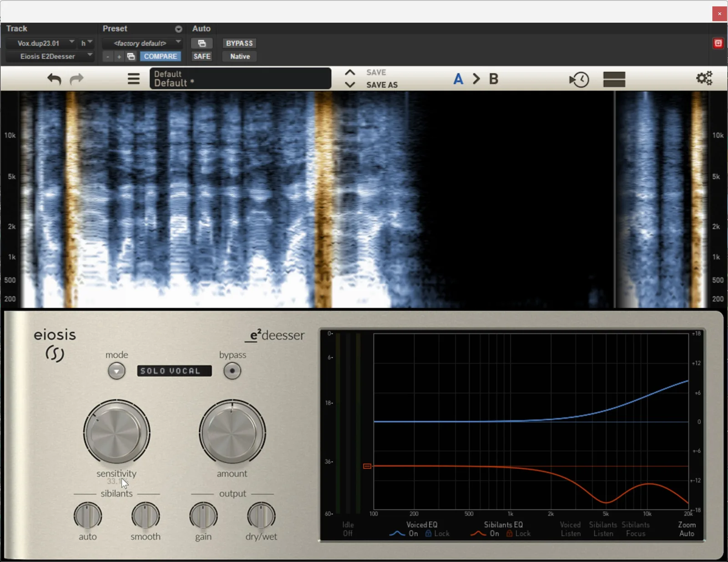Click the next preset plus button
The image size is (728, 562).
(119, 56)
